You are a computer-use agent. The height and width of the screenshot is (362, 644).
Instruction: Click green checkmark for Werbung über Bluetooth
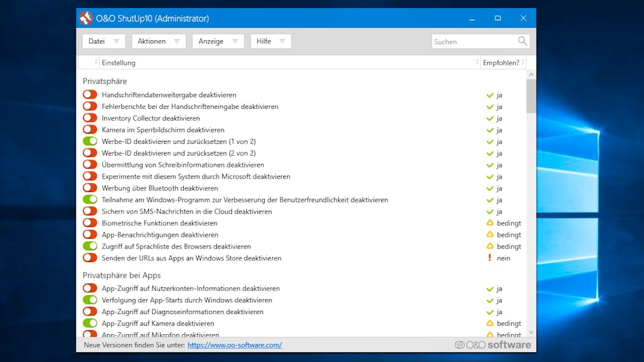click(x=490, y=188)
